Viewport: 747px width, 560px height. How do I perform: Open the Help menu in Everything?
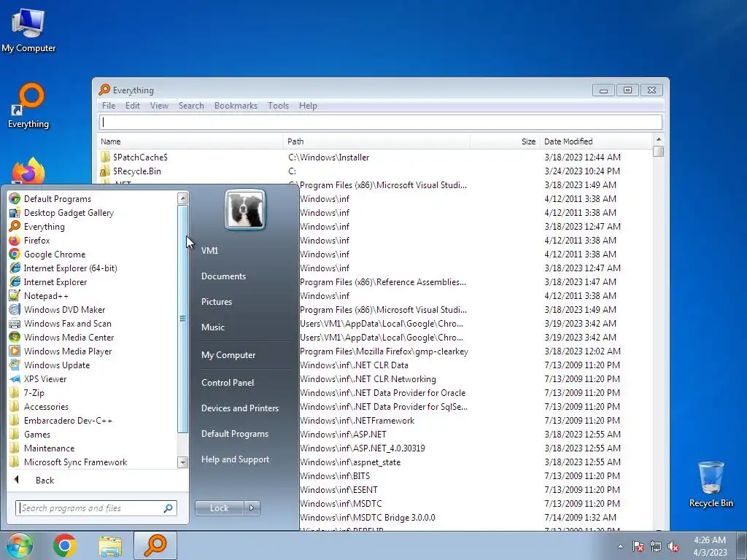click(308, 106)
